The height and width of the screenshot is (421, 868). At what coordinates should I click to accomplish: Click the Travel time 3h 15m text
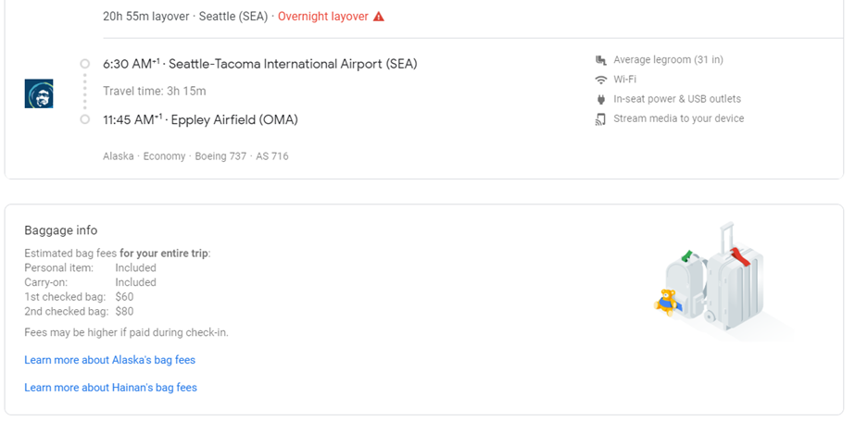coord(154,91)
